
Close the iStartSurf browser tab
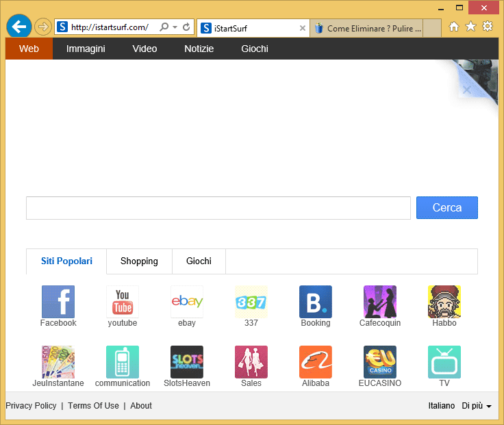(303, 28)
